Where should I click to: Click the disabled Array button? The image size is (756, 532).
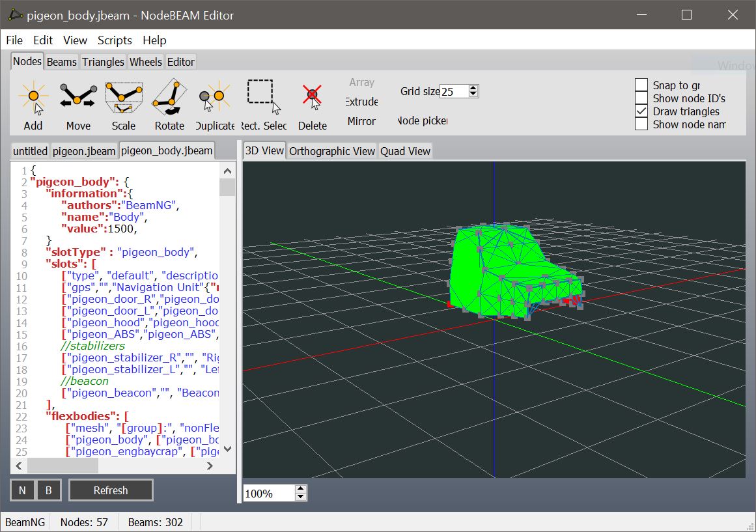pyautogui.click(x=361, y=82)
